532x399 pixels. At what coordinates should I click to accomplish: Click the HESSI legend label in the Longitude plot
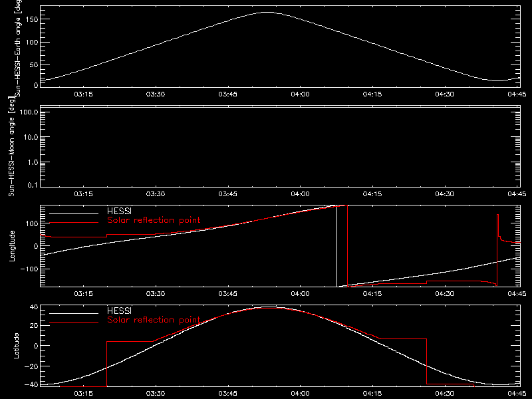pos(119,211)
